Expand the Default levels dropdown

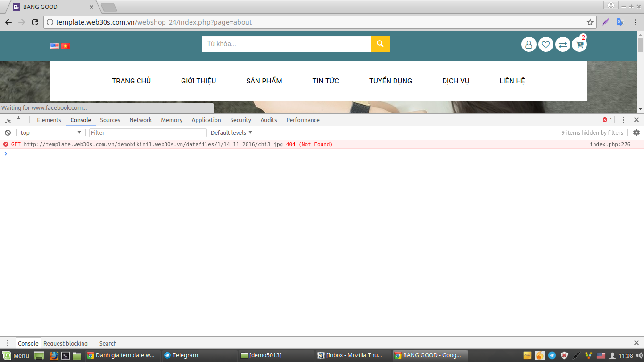231,132
